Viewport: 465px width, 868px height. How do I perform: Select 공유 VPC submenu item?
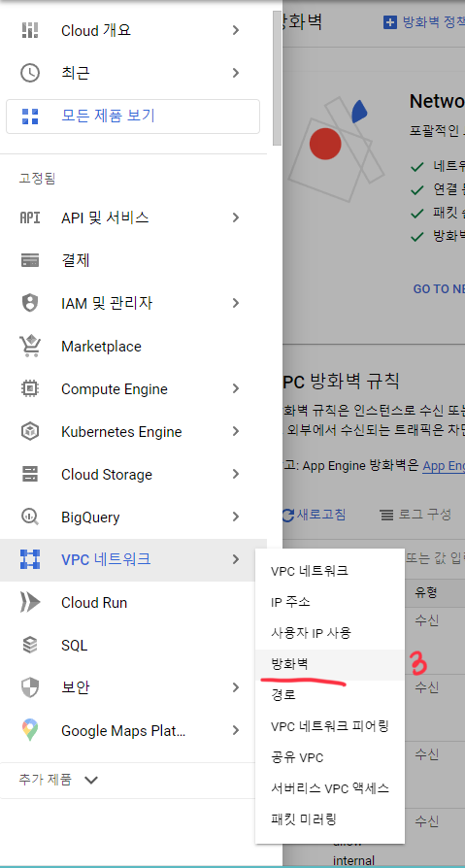point(330,757)
